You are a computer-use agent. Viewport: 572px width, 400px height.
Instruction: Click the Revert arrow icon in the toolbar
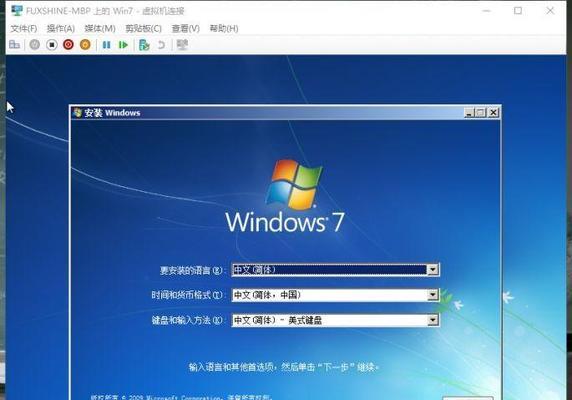[161, 45]
